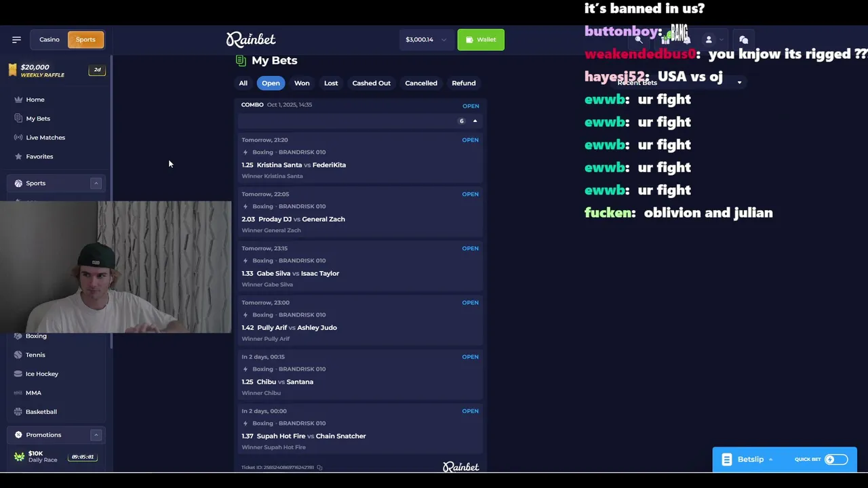Go to Home in sidebar

35,100
